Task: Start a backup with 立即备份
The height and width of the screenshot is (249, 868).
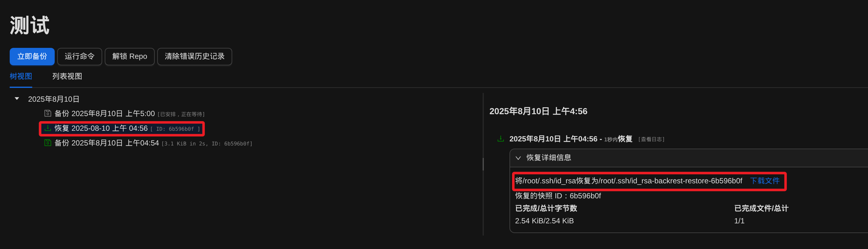Action: 32,56
